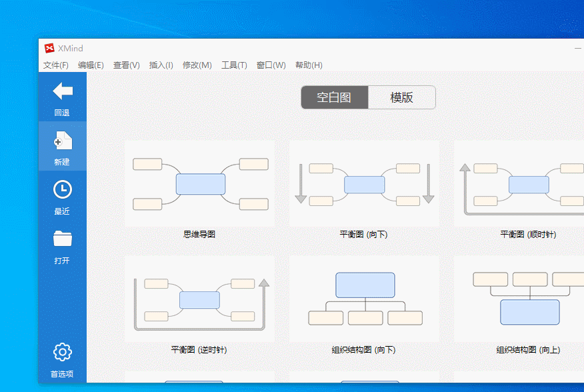
Task: Click the 打开 folder icon
Action: pyautogui.click(x=63, y=239)
